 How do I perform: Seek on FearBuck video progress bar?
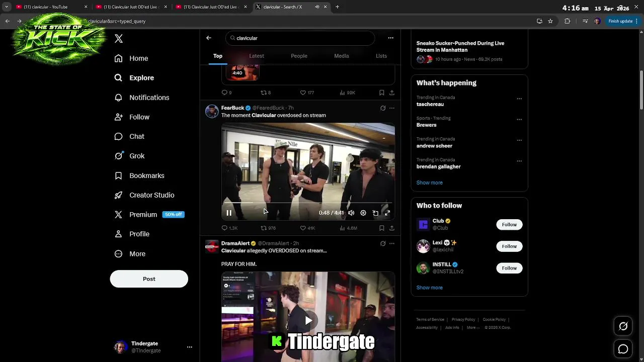click(x=308, y=203)
